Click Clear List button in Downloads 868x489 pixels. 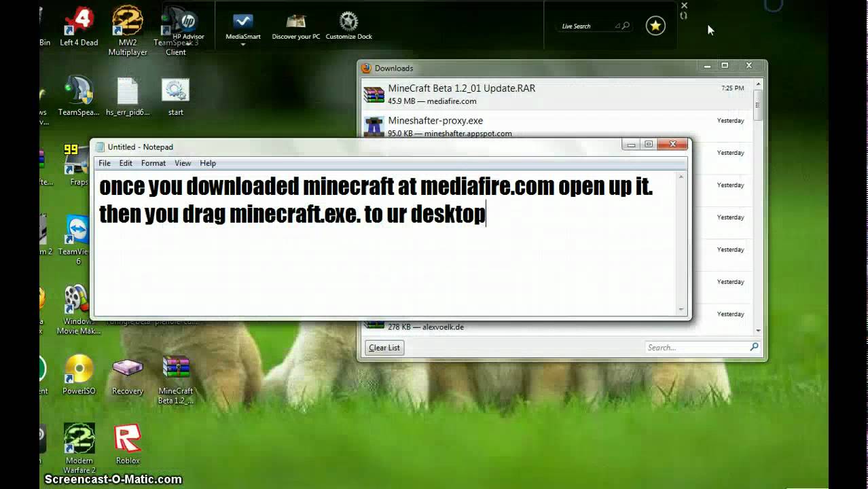point(384,348)
